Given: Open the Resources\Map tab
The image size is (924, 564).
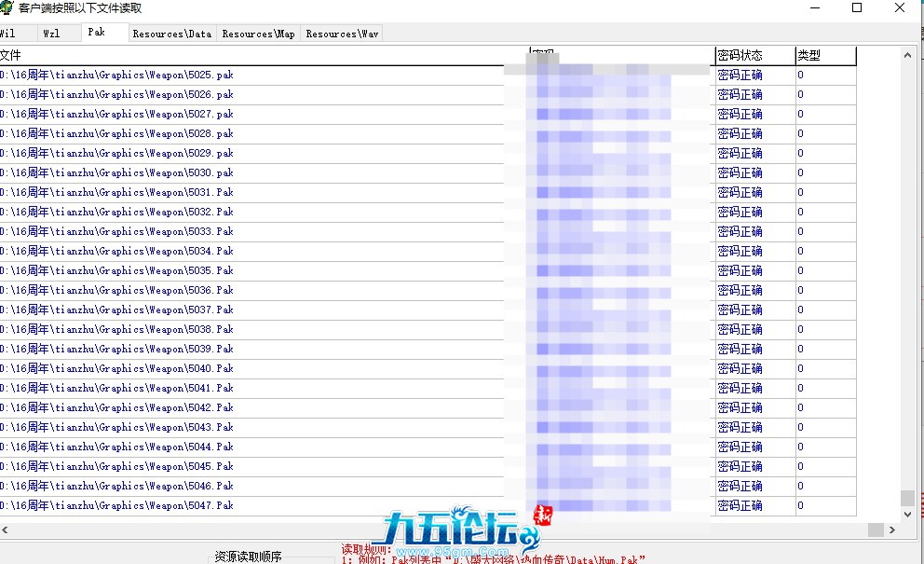Looking at the screenshot, I should click(x=258, y=34).
